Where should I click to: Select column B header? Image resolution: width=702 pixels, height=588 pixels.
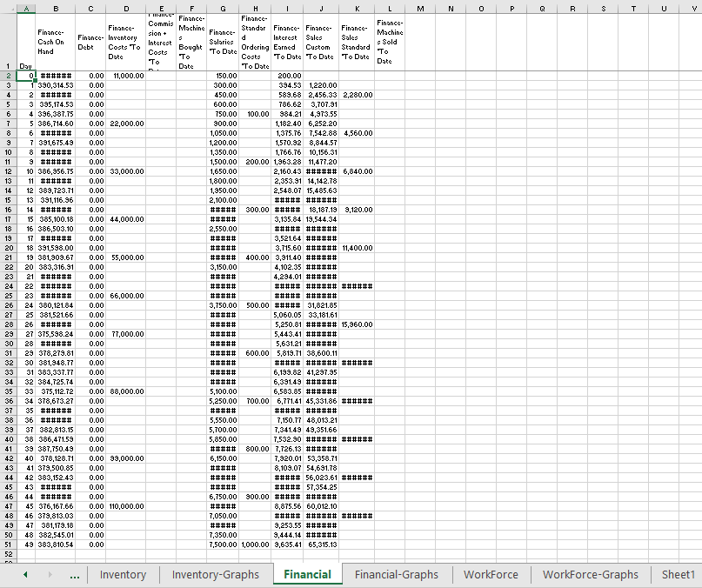56,9
